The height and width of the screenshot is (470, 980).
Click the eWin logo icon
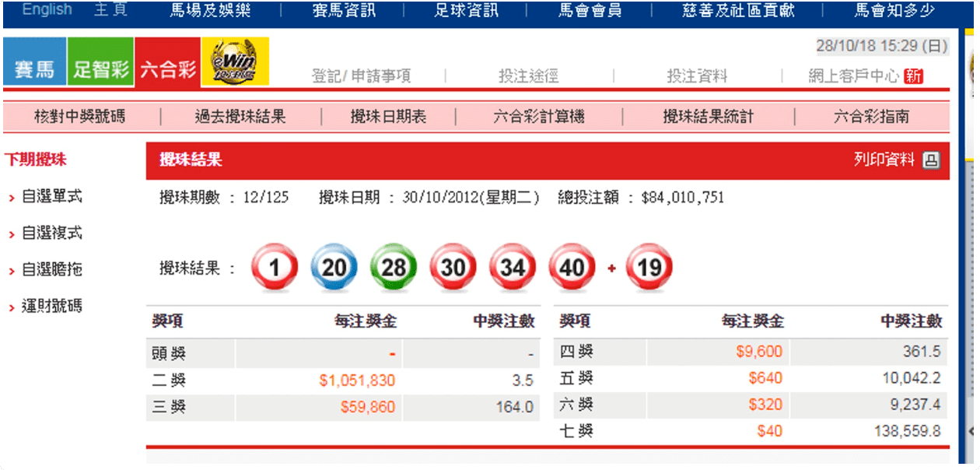(x=235, y=61)
